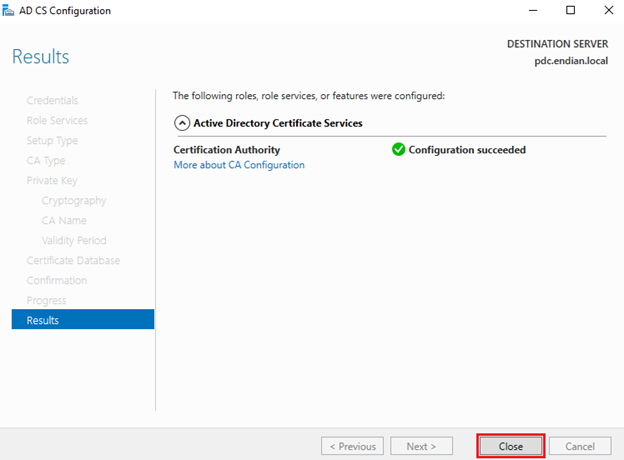Viewport: 624px width, 460px height.
Task: Click the Next button
Action: coord(421,446)
